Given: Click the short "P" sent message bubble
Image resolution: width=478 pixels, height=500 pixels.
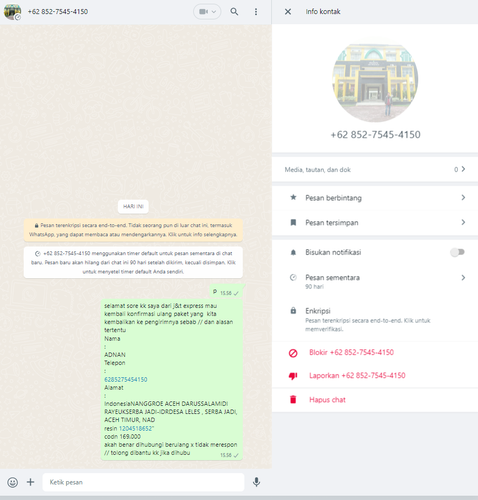Looking at the screenshot, I should tap(227, 292).
